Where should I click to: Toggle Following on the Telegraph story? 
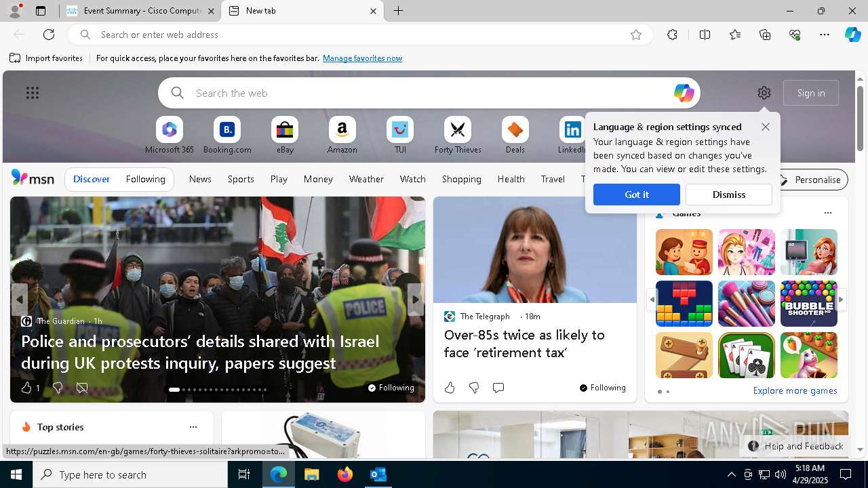coord(602,388)
